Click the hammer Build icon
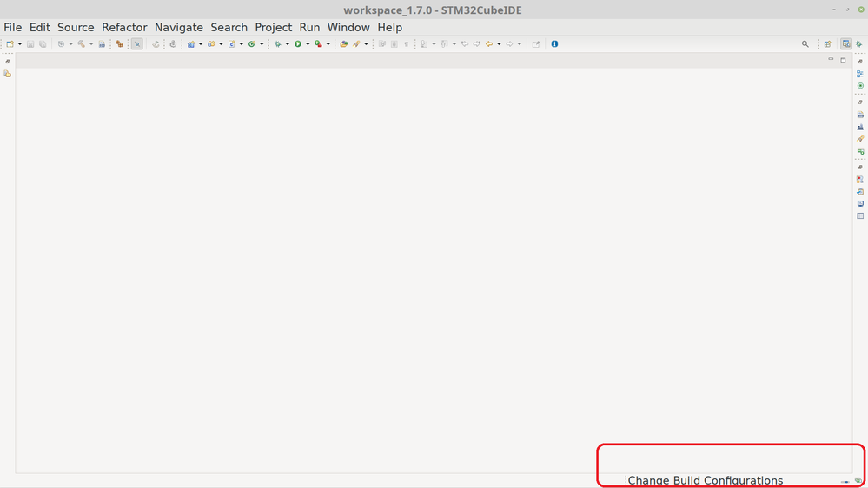Viewport: 868px width, 488px height. (82, 43)
